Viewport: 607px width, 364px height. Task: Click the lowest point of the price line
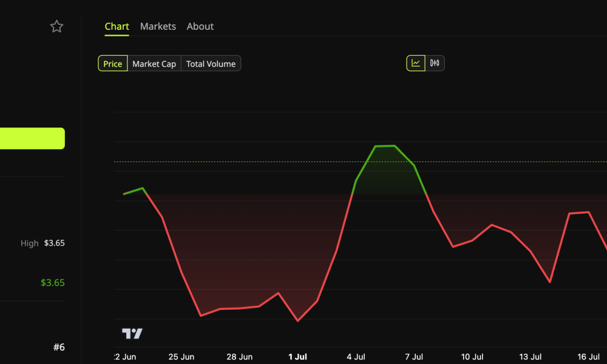(297, 321)
